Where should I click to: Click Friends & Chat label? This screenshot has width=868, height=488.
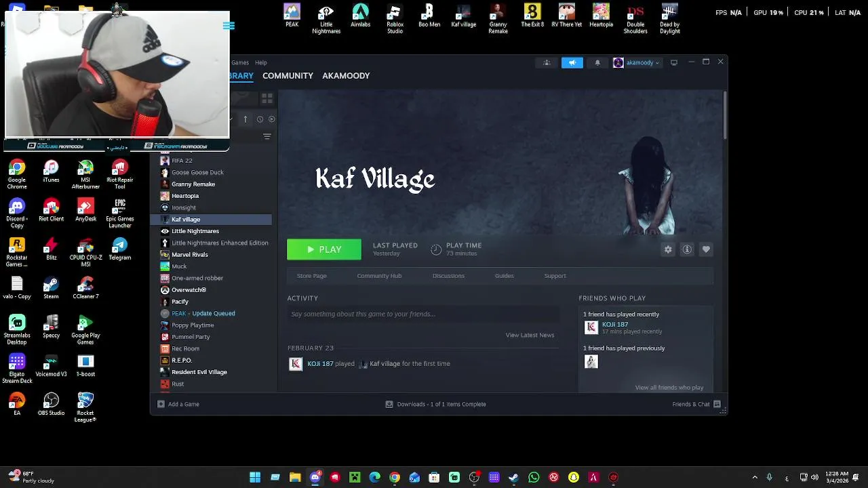pyautogui.click(x=691, y=404)
